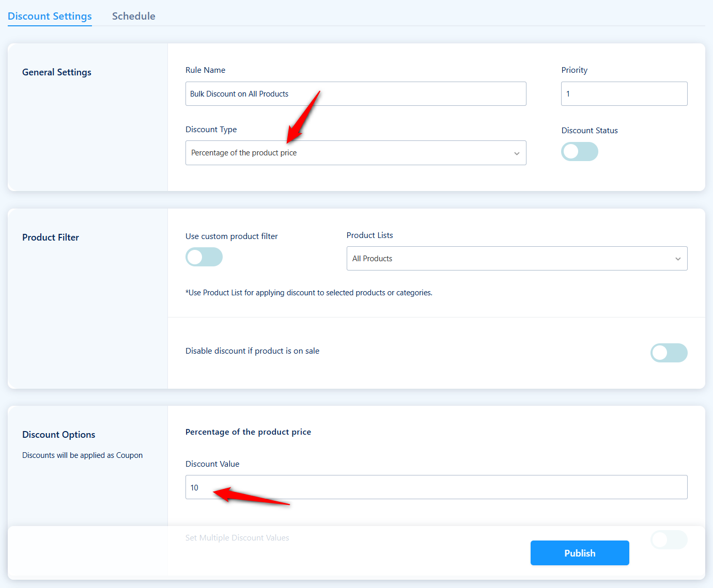Click the Product Lists label
Image resolution: width=713 pixels, height=588 pixels.
(369, 235)
